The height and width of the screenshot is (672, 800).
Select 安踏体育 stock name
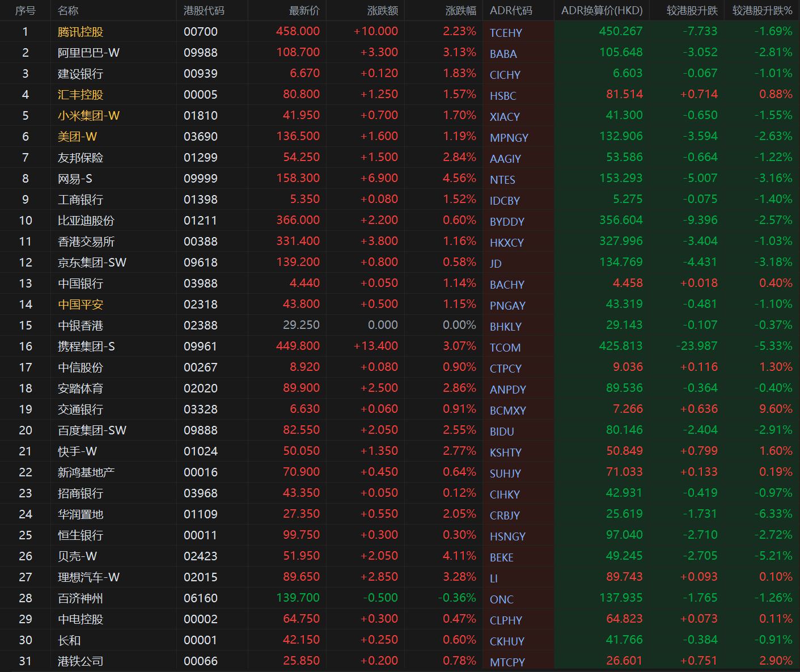tap(81, 388)
